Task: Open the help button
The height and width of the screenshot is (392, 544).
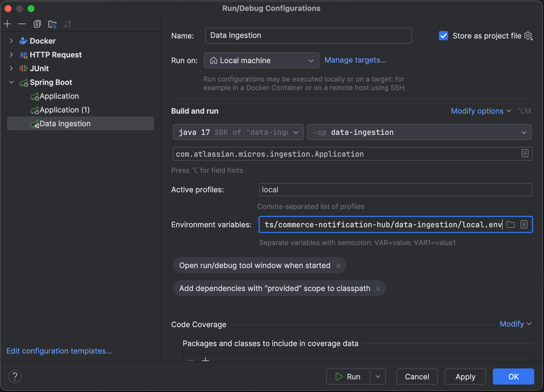Action: [15, 377]
